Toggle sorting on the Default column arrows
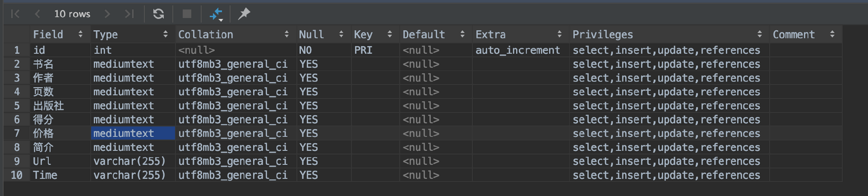868x196 pixels. (x=462, y=34)
